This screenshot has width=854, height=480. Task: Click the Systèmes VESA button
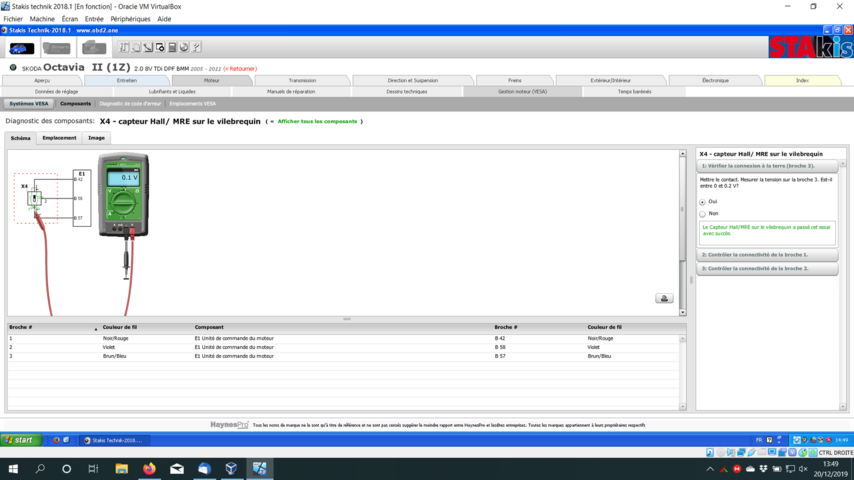point(29,104)
